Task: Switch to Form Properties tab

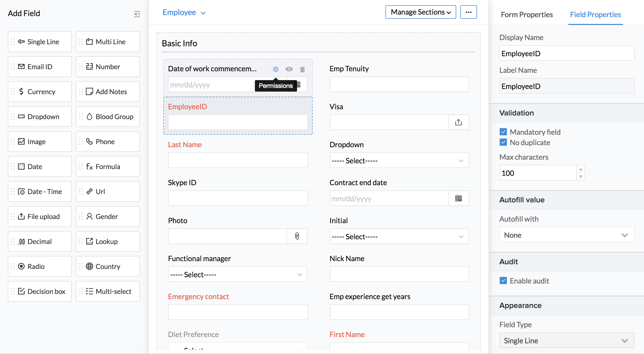Action: 527,15
